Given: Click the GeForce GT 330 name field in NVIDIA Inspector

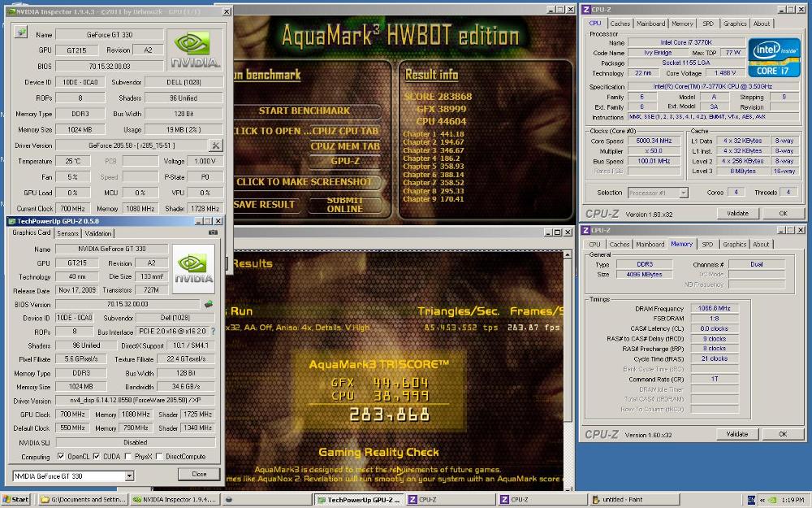Looking at the screenshot, I should 110,35.
